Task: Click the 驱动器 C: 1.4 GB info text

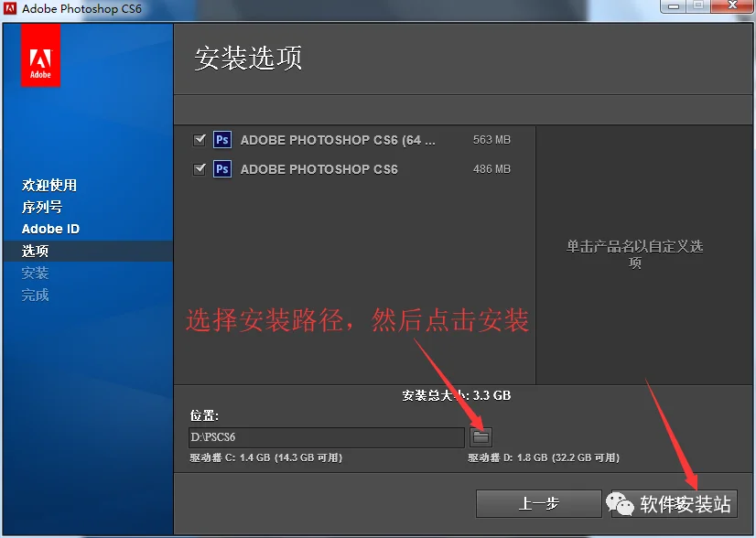Action: click(266, 457)
